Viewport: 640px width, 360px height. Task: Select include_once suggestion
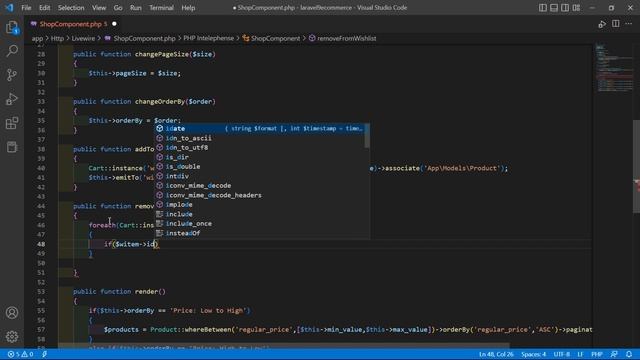(x=259, y=224)
